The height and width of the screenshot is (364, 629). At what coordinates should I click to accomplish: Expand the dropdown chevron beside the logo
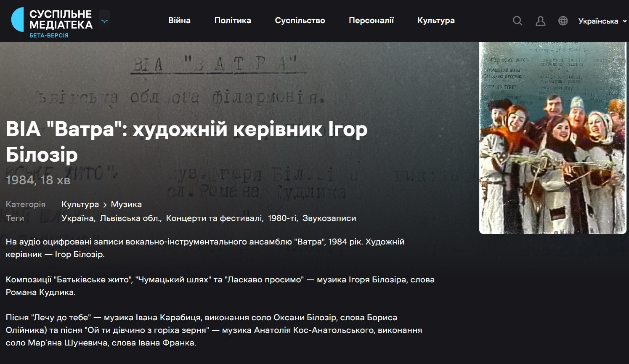[105, 21]
